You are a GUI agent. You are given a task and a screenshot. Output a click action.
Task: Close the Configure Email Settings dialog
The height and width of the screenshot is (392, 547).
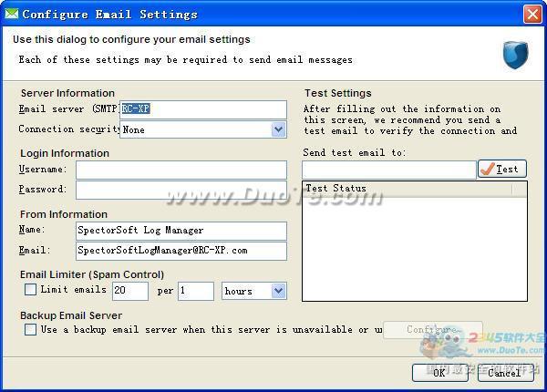(532, 15)
